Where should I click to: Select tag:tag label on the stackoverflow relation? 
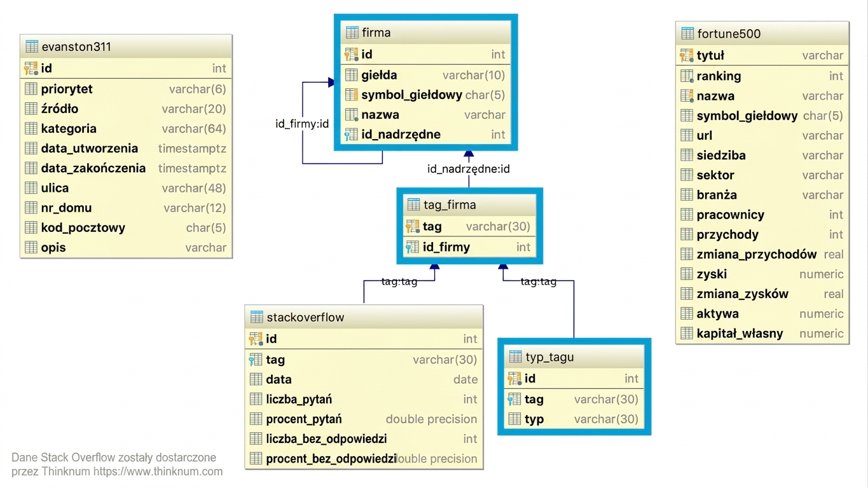click(x=399, y=281)
